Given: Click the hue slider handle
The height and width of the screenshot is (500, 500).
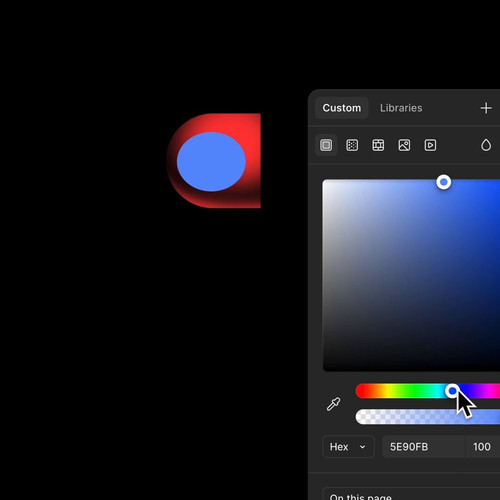Looking at the screenshot, I should click(452, 391).
